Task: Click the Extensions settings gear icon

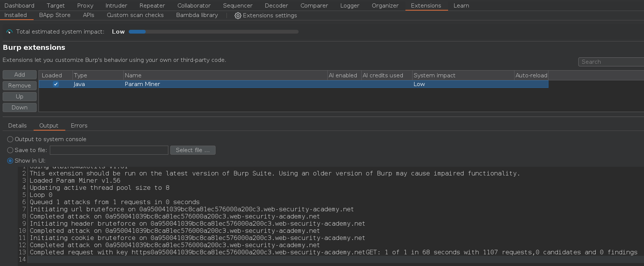Action: 238,15
